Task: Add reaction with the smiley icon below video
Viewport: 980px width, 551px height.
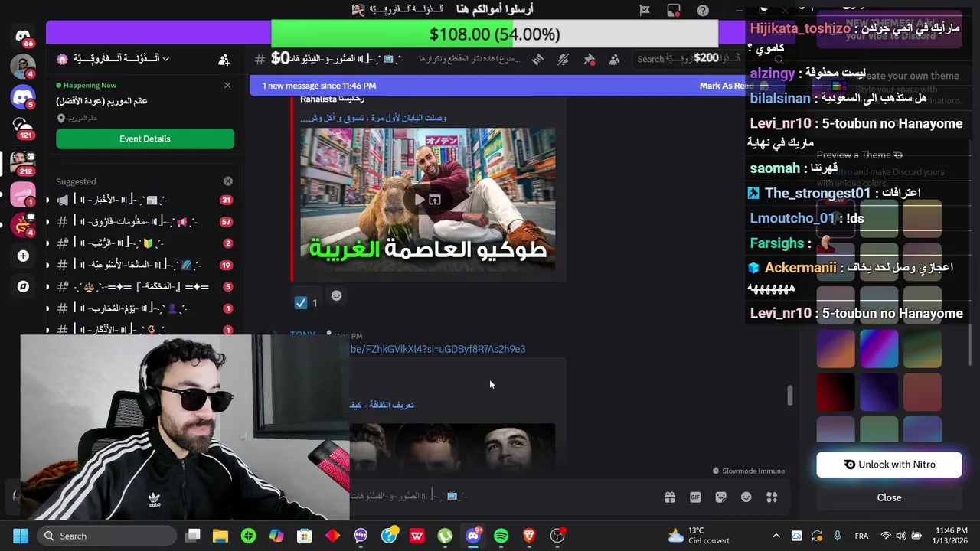Action: coord(336,296)
